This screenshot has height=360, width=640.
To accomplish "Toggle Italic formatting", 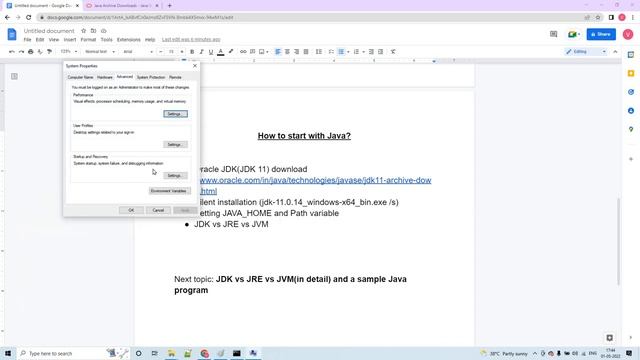I will 201,52.
